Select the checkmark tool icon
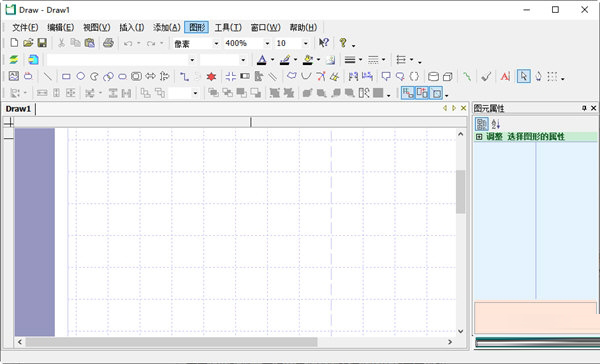Viewport: 600px width, 364px height. (x=486, y=77)
